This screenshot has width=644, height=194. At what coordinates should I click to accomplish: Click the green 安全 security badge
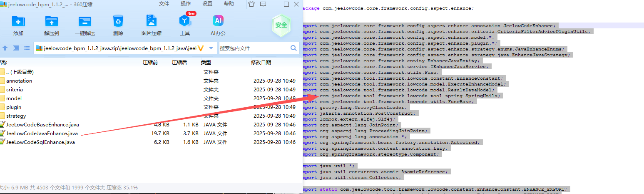pos(281,25)
